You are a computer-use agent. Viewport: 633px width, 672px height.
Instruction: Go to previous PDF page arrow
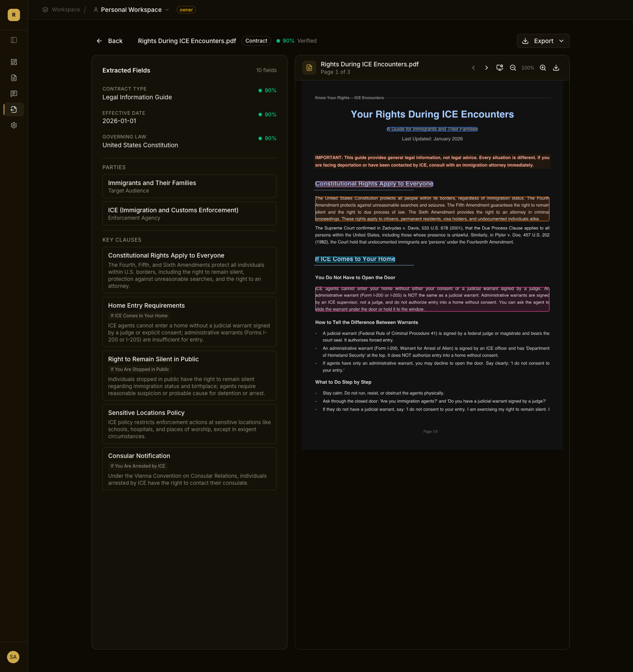coord(473,68)
